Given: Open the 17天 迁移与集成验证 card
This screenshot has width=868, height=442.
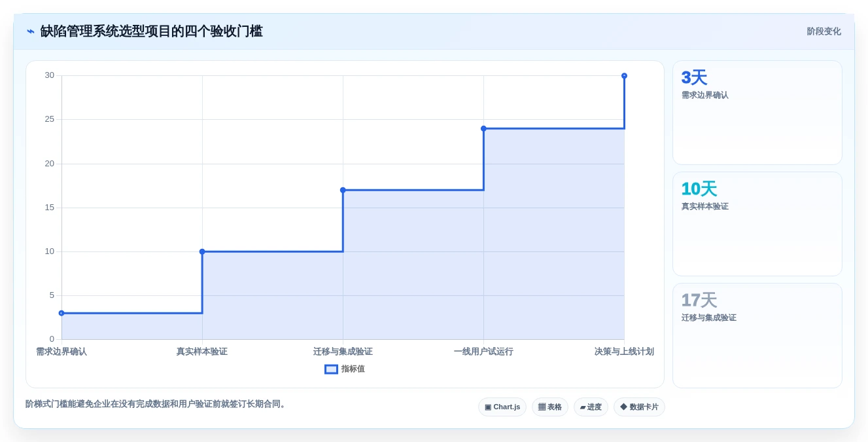Looking at the screenshot, I should tap(757, 335).
